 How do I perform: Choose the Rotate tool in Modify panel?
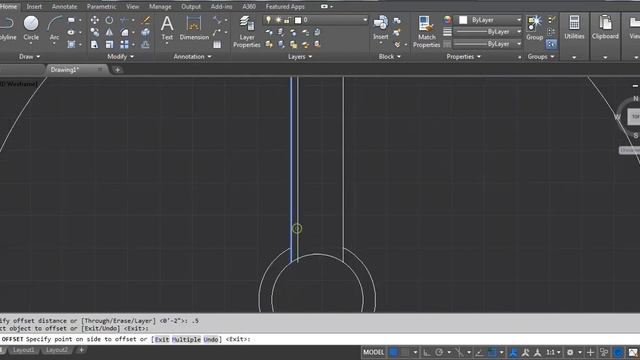109,20
